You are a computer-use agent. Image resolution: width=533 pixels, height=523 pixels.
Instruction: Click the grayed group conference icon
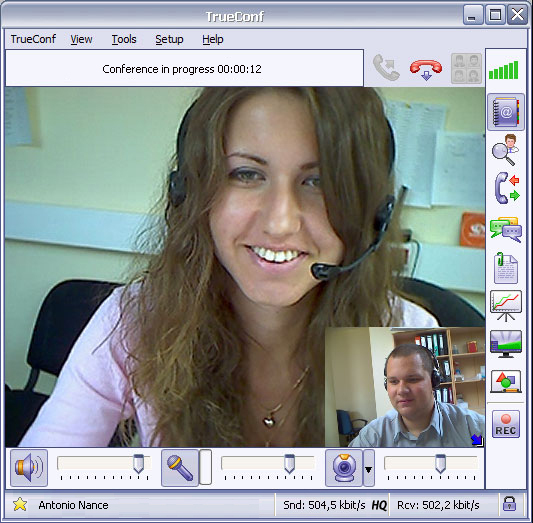click(466, 68)
